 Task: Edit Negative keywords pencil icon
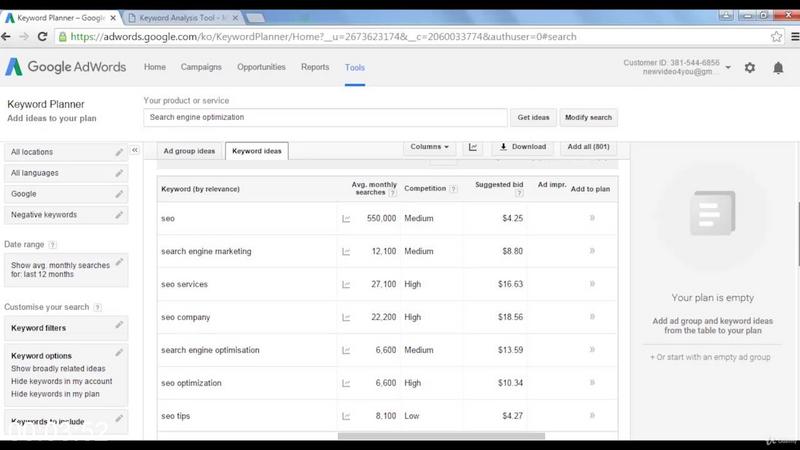tap(119, 215)
